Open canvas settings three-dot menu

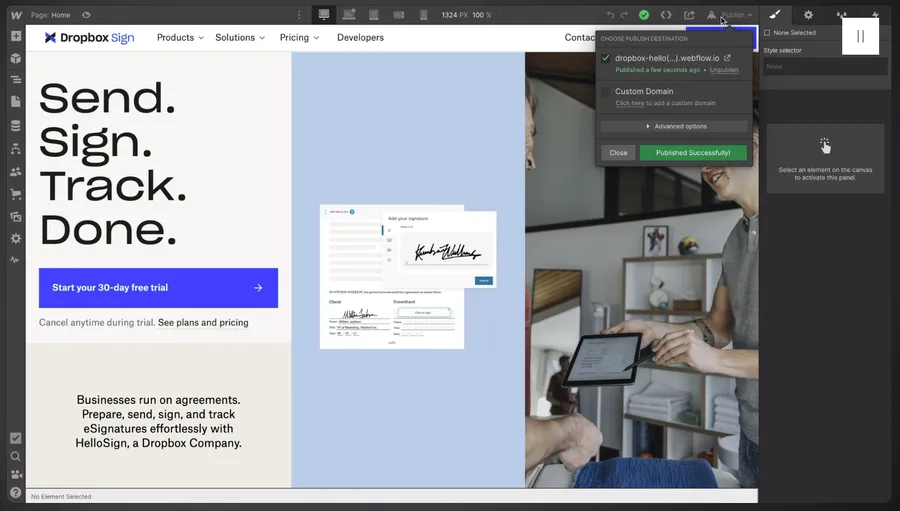tap(298, 15)
